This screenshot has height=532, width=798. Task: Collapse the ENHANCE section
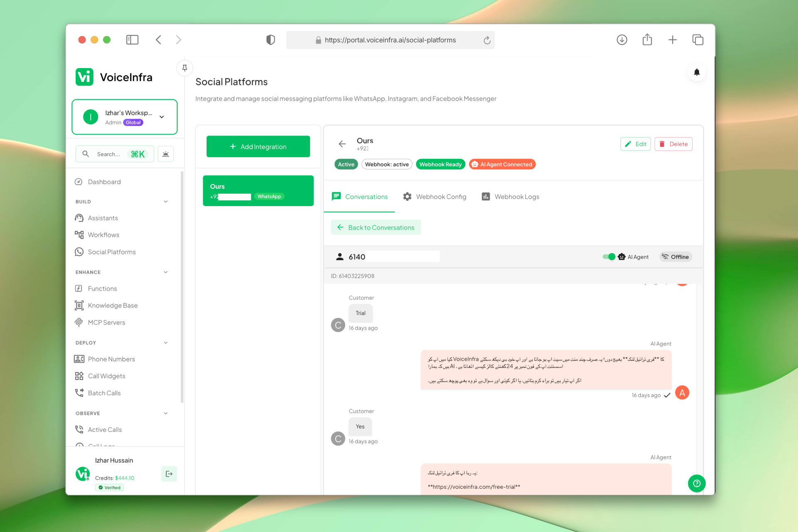[166, 272]
